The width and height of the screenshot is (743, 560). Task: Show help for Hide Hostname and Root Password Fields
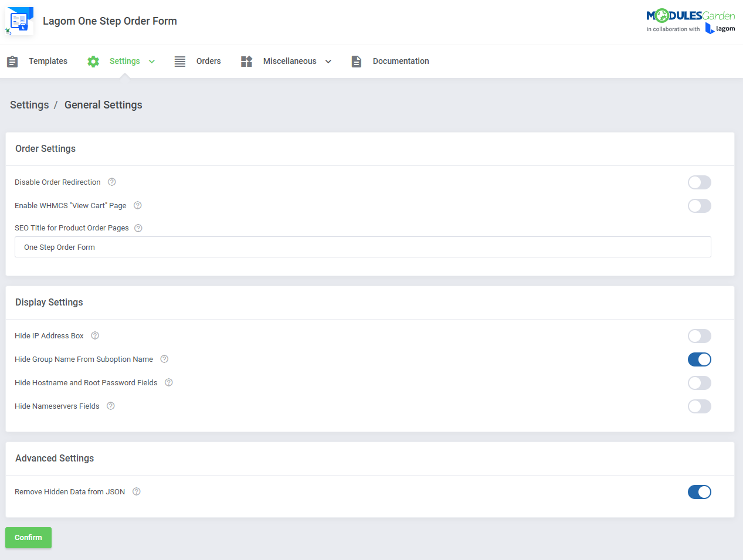coord(169,383)
